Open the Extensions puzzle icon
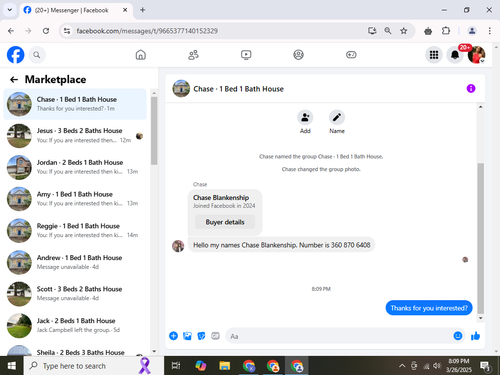Screen dimensions: 500x375 click(x=446, y=31)
